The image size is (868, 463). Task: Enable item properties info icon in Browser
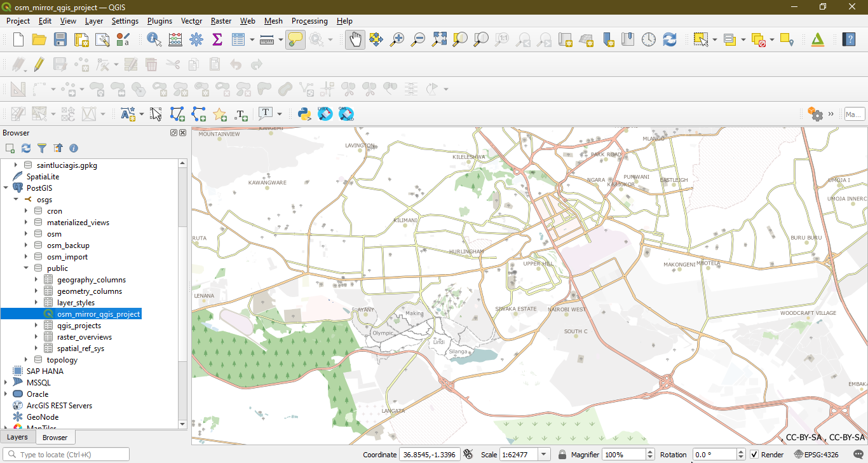[x=74, y=148]
